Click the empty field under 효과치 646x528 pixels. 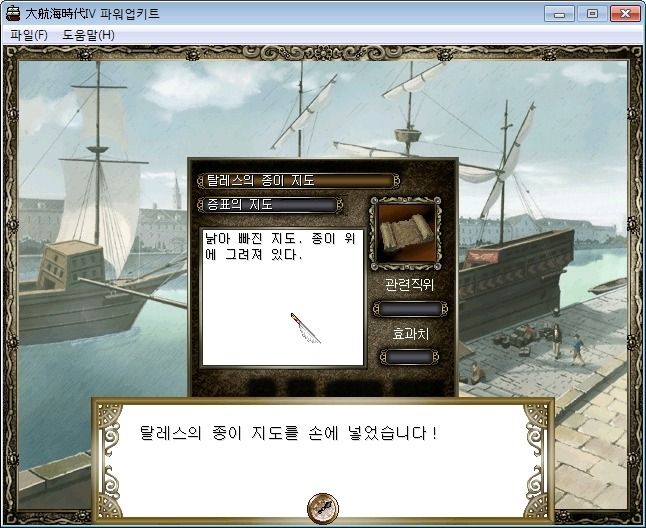click(x=409, y=357)
